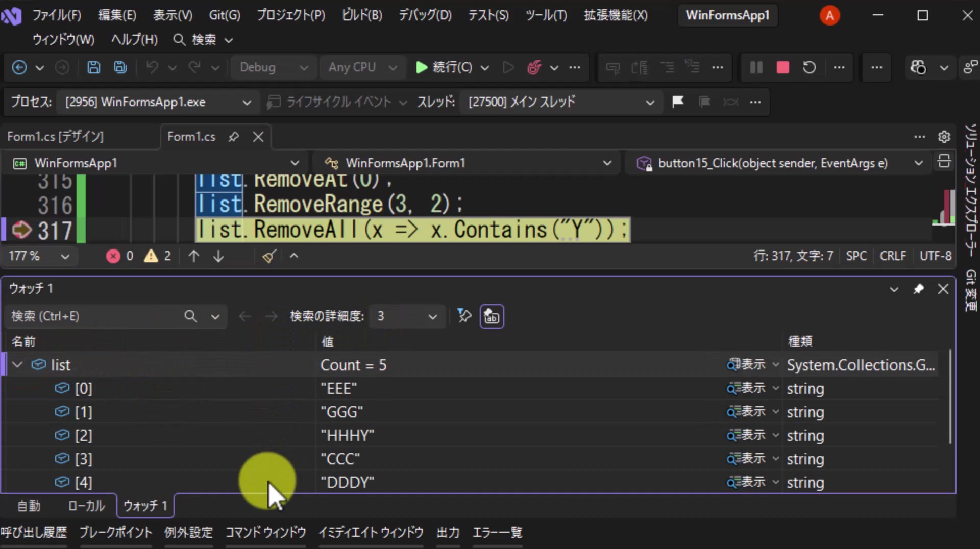Switch to Form1.cs design tab

point(56,137)
